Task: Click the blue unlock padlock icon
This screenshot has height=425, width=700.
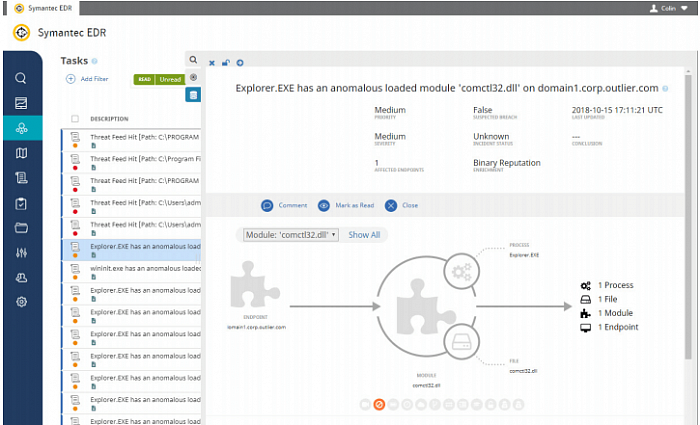Action: coord(226,63)
